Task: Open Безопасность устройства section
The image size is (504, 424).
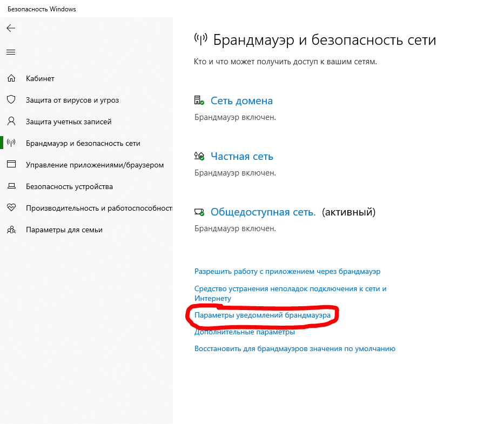Action: click(70, 186)
